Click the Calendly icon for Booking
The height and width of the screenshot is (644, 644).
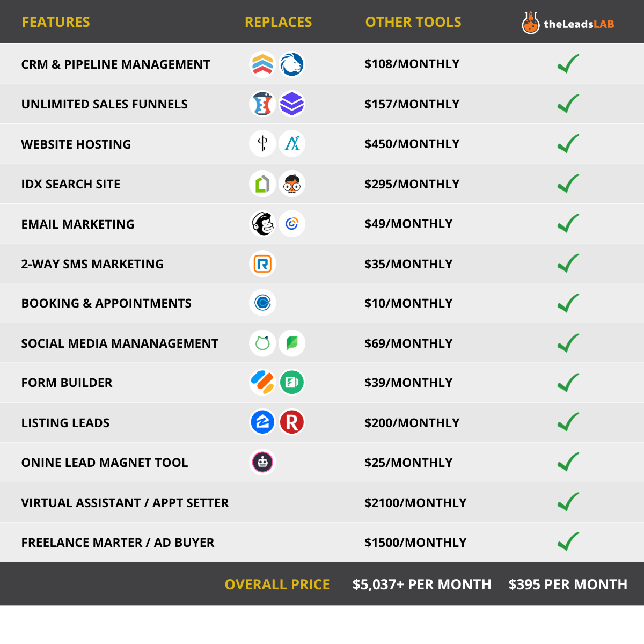pyautogui.click(x=262, y=303)
